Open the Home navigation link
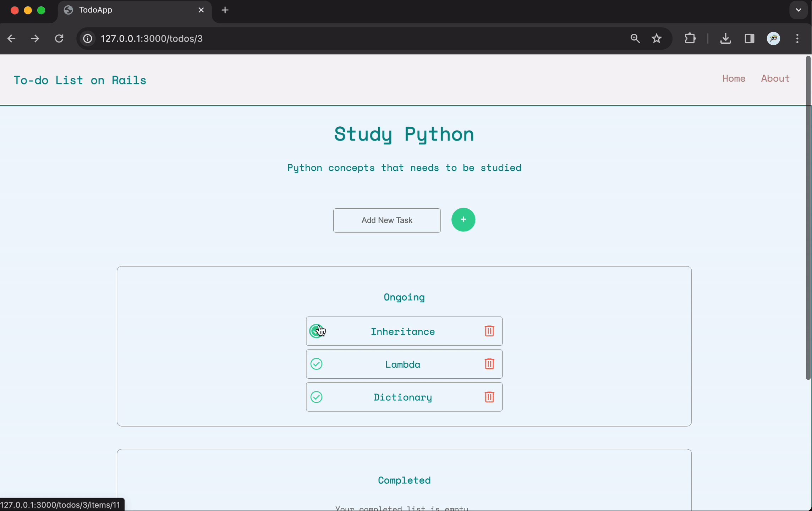The height and width of the screenshot is (511, 812). click(x=734, y=78)
